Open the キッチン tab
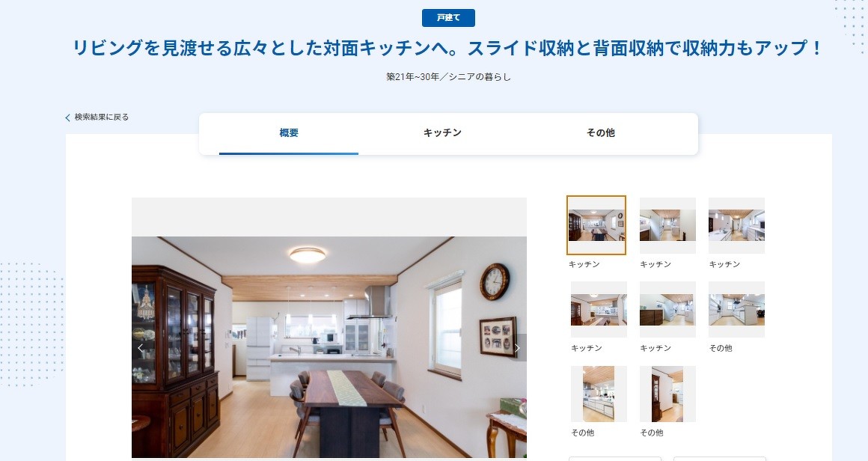 pyautogui.click(x=442, y=132)
